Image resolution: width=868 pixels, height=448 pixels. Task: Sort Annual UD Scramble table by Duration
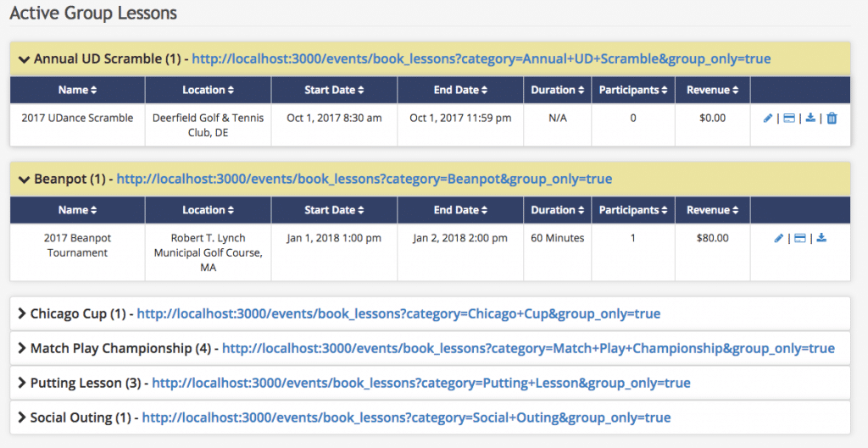[x=558, y=90]
